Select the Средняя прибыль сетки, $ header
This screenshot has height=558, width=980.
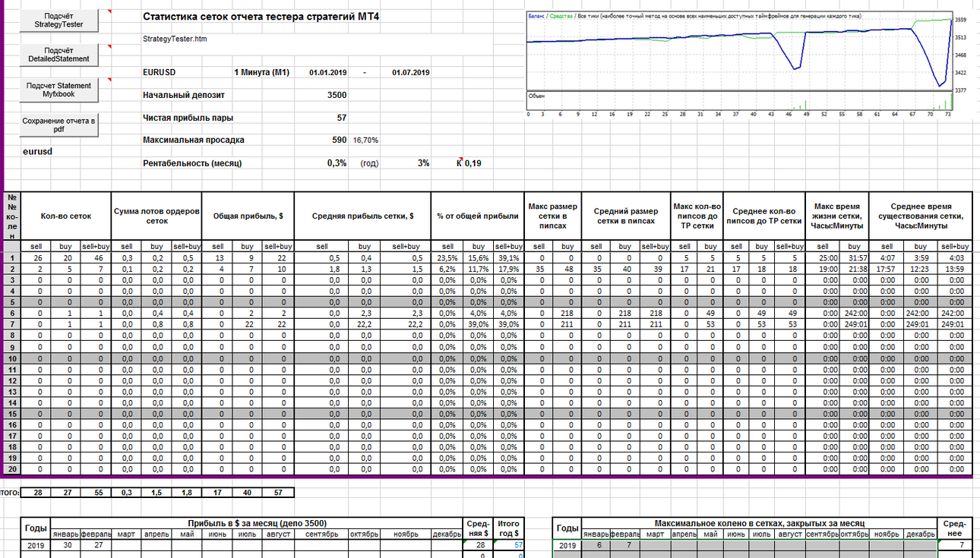pyautogui.click(x=362, y=216)
